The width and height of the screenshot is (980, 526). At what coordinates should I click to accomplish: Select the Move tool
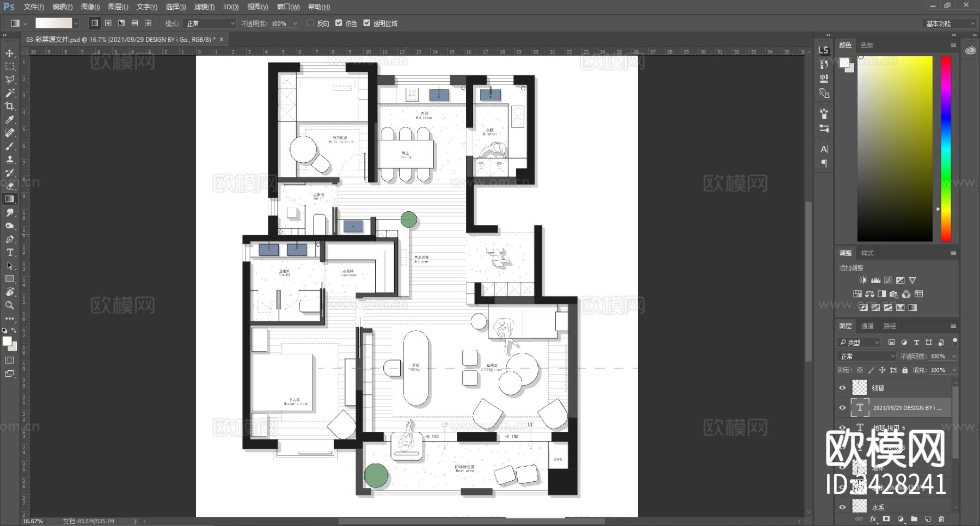(x=10, y=53)
